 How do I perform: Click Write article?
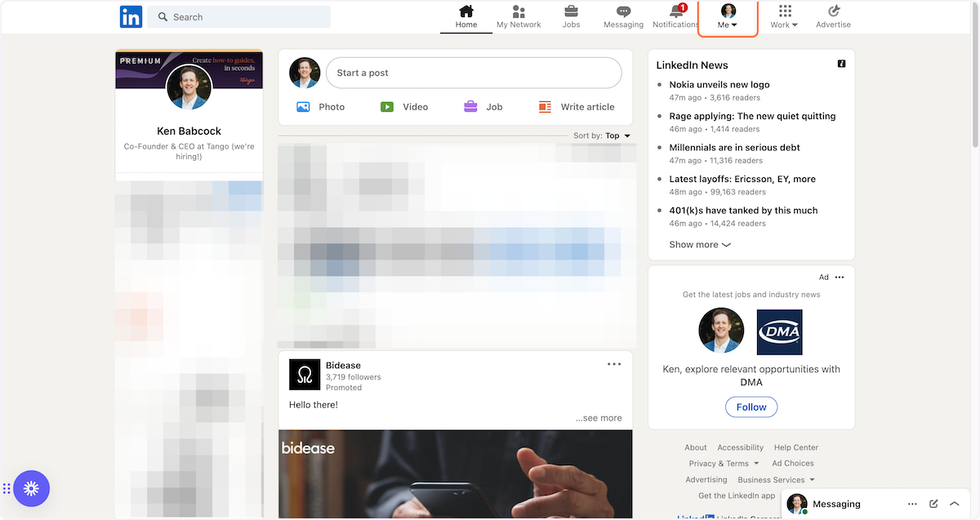(x=577, y=107)
